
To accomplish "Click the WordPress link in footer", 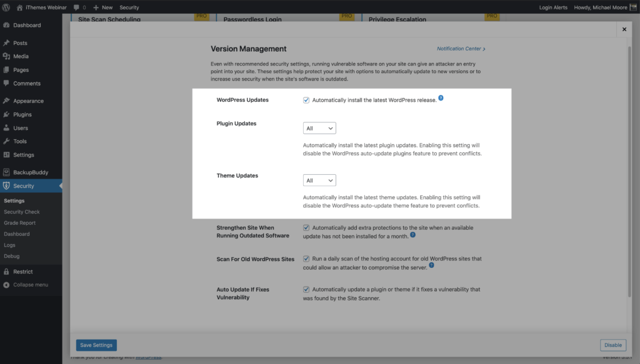I will point(148,357).
